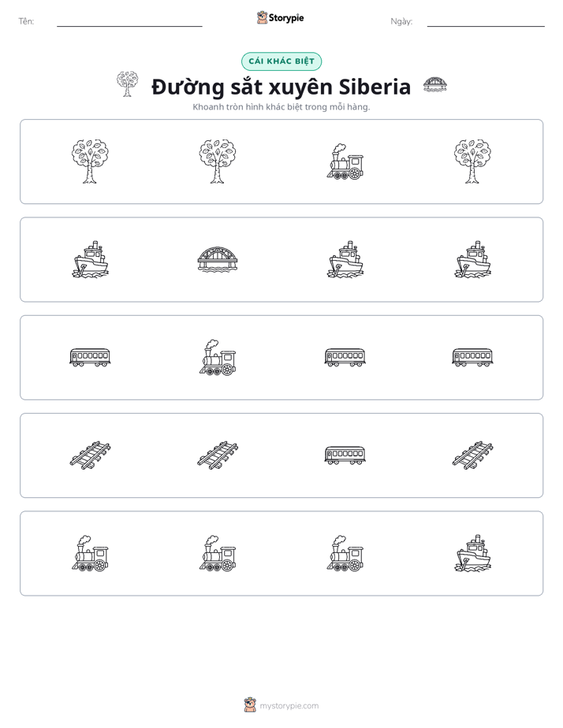Click the last passenger car in row three
The image size is (563, 728).
(473, 358)
